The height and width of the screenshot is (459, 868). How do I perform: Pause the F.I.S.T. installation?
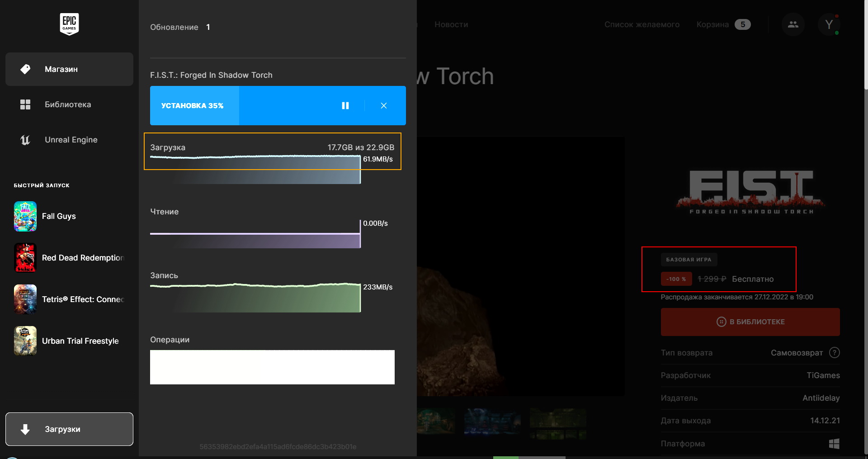(x=345, y=105)
